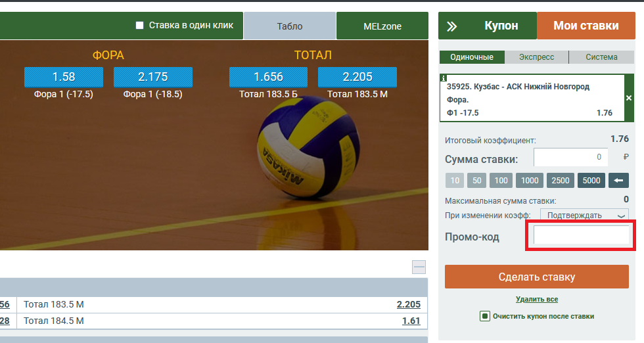Focus the Сумма ставки amount field
This screenshot has width=644, height=343.
[x=571, y=157]
